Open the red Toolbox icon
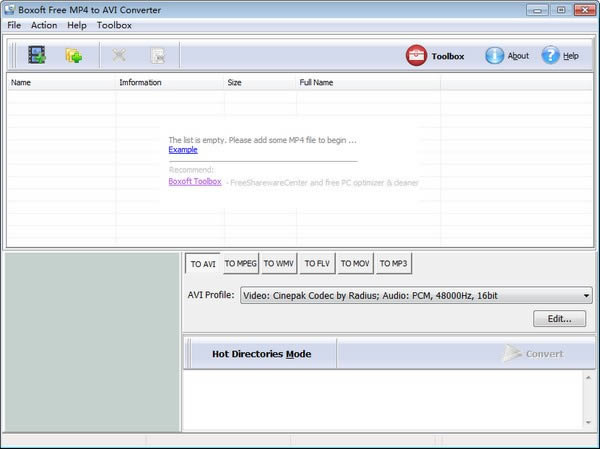Viewport: 600px width, 449px height. coord(416,56)
